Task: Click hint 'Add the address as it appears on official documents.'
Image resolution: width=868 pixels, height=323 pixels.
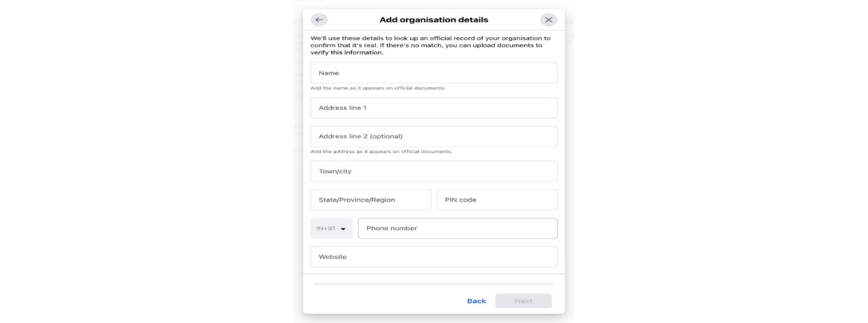Action: click(381, 152)
